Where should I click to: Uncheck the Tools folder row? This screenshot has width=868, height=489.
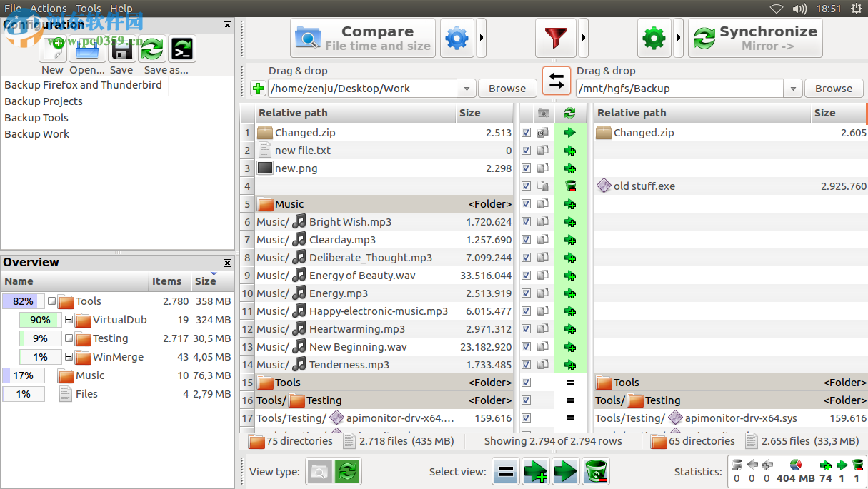coord(527,382)
